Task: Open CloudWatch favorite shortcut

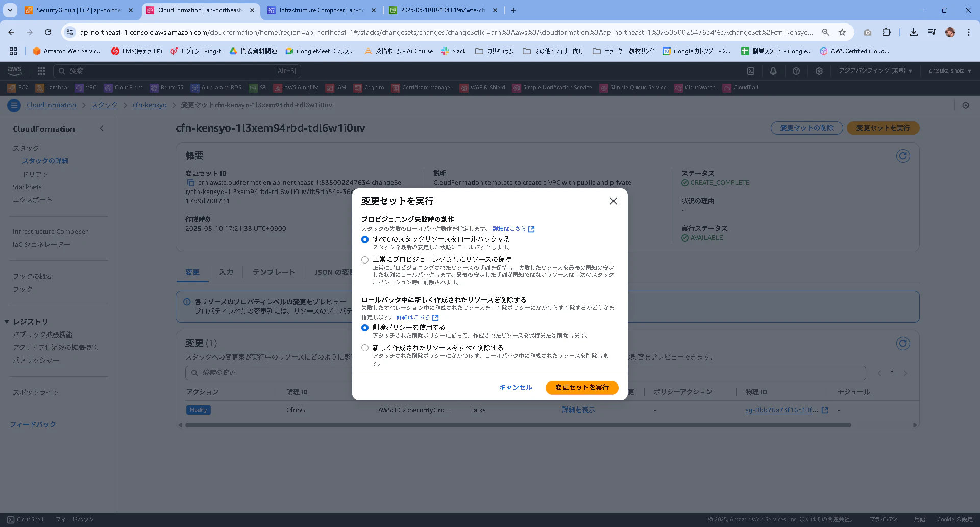Action: 695,88
